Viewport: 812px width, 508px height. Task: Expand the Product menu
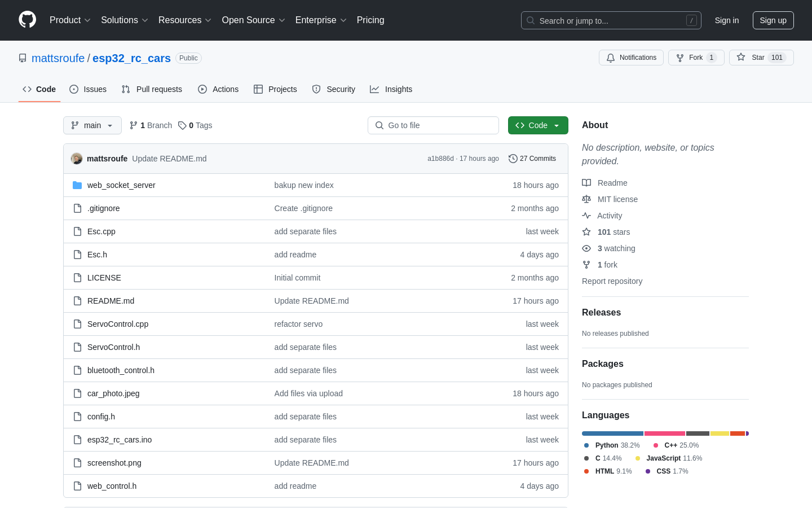pyautogui.click(x=70, y=20)
